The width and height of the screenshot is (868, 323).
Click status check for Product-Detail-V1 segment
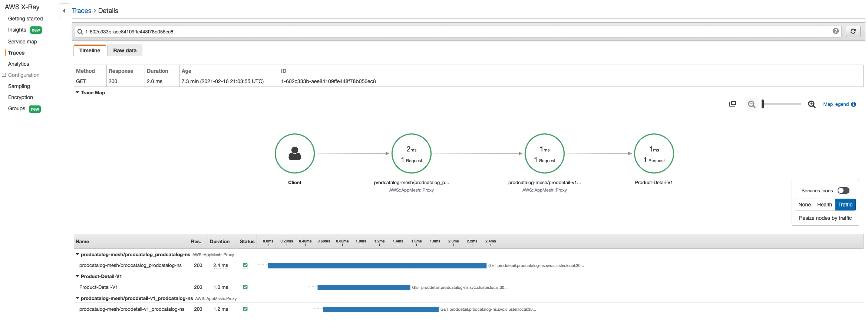coord(245,287)
